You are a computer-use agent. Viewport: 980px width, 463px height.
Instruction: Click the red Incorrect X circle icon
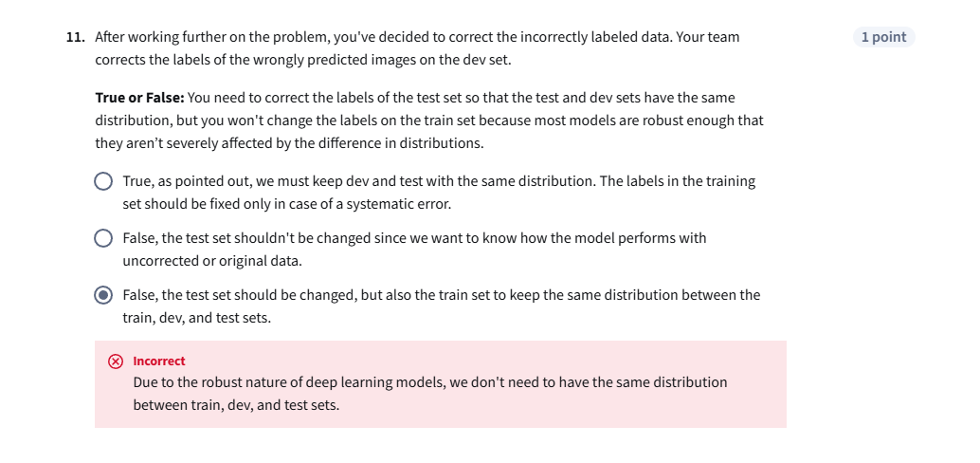pyautogui.click(x=116, y=361)
